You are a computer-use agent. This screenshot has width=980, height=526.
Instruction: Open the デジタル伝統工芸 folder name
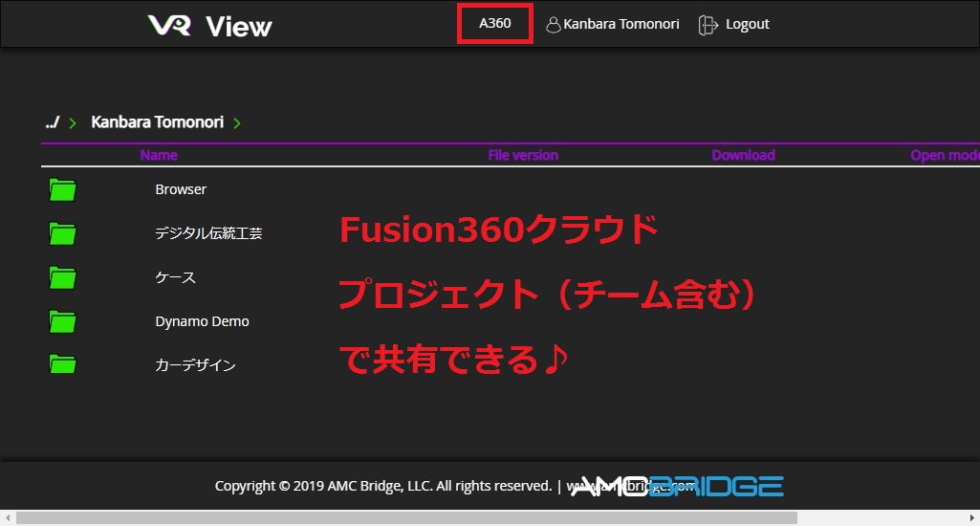click(208, 233)
